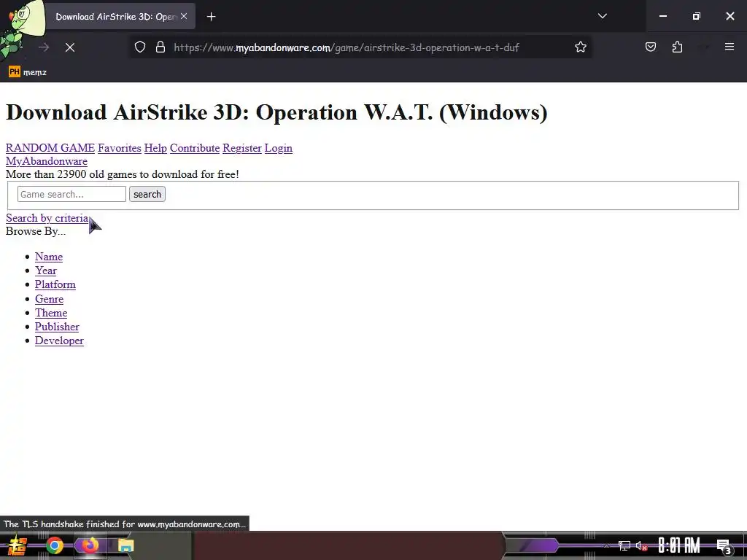
Task: Save page to Pocket icon
Action: coord(650,47)
